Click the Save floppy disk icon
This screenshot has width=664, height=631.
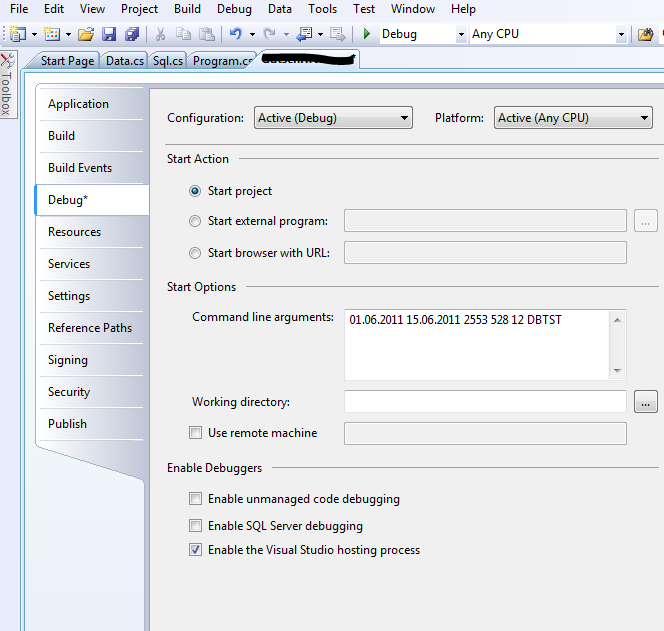109,34
